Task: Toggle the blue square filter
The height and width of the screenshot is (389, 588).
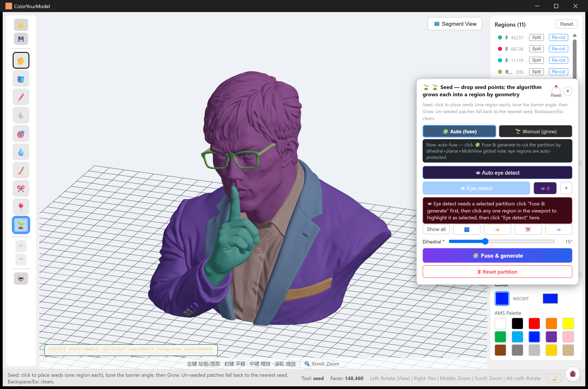Action: tap(467, 229)
